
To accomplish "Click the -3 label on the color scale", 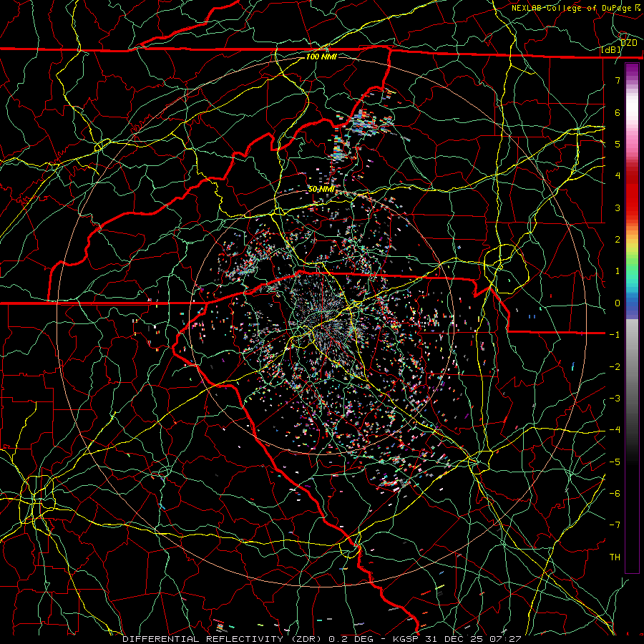I will [x=615, y=399].
